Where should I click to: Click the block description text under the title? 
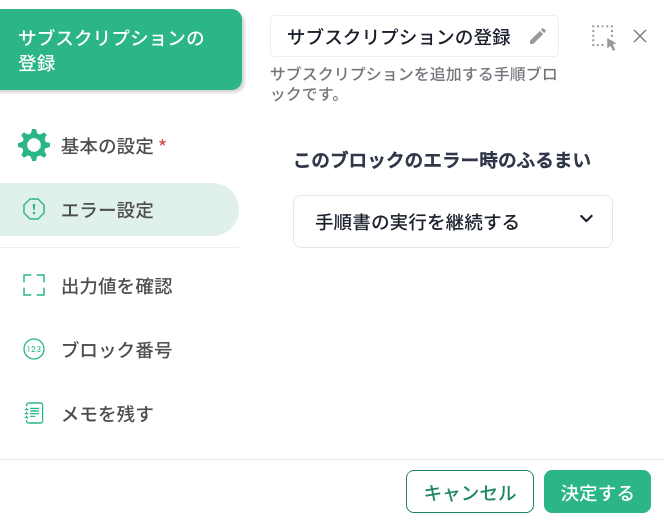414,84
